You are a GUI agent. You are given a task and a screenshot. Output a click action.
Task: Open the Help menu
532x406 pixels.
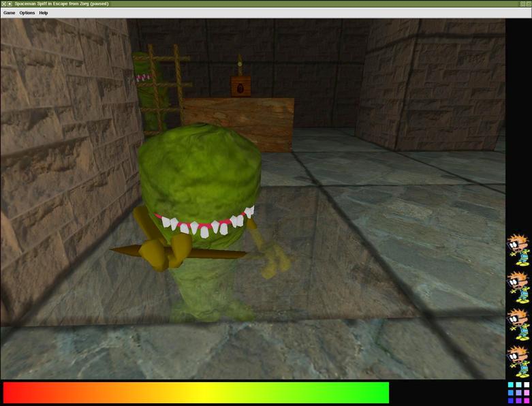tap(44, 13)
